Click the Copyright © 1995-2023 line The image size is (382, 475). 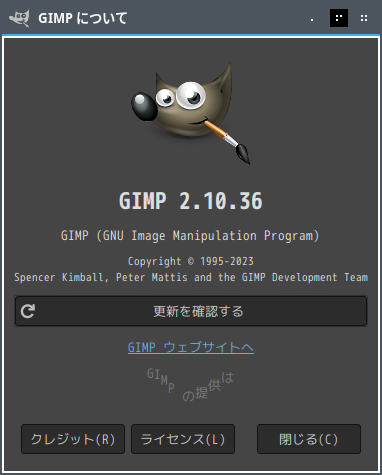pos(191,261)
